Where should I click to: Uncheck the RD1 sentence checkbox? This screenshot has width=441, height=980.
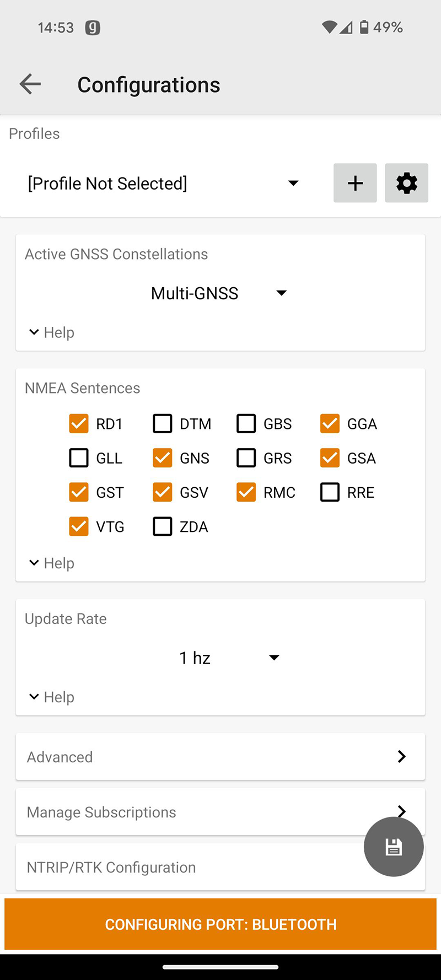pyautogui.click(x=79, y=424)
